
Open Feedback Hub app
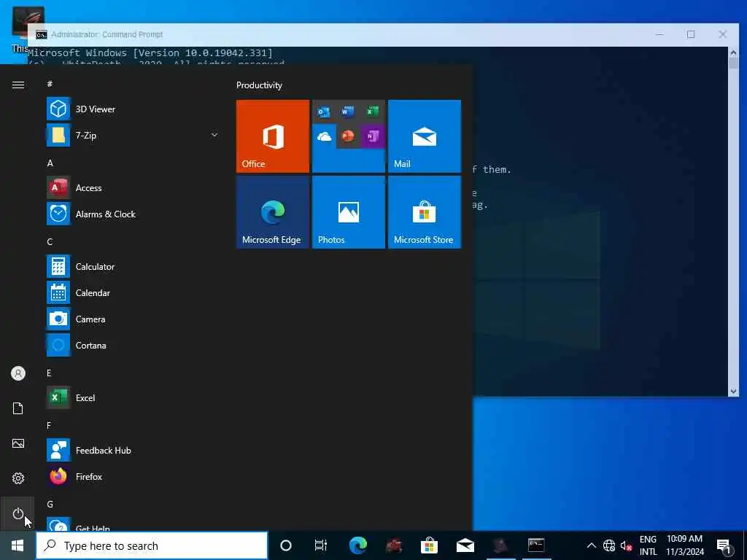coord(133,451)
